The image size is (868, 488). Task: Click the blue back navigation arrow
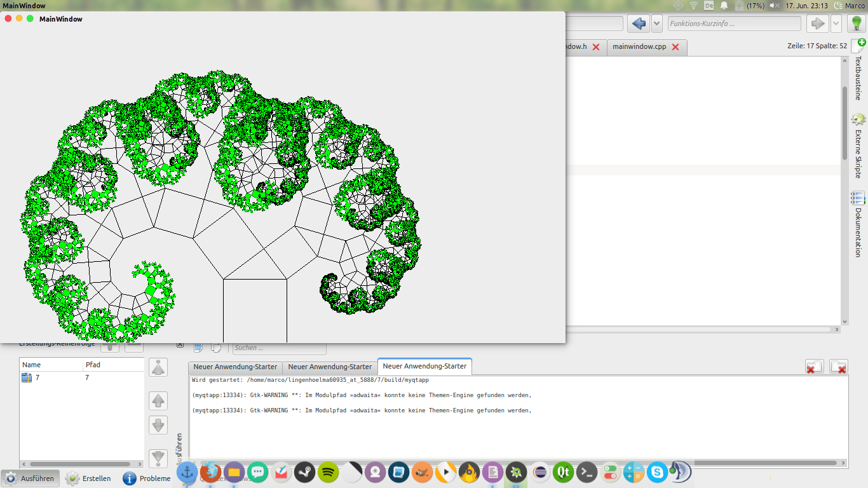639,24
